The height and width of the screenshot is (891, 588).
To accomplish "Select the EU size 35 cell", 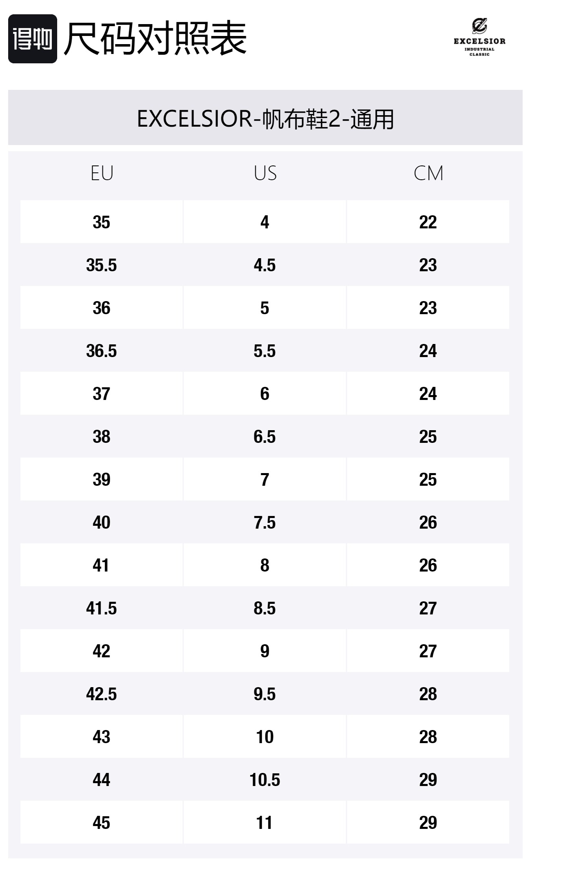I will coord(101,222).
